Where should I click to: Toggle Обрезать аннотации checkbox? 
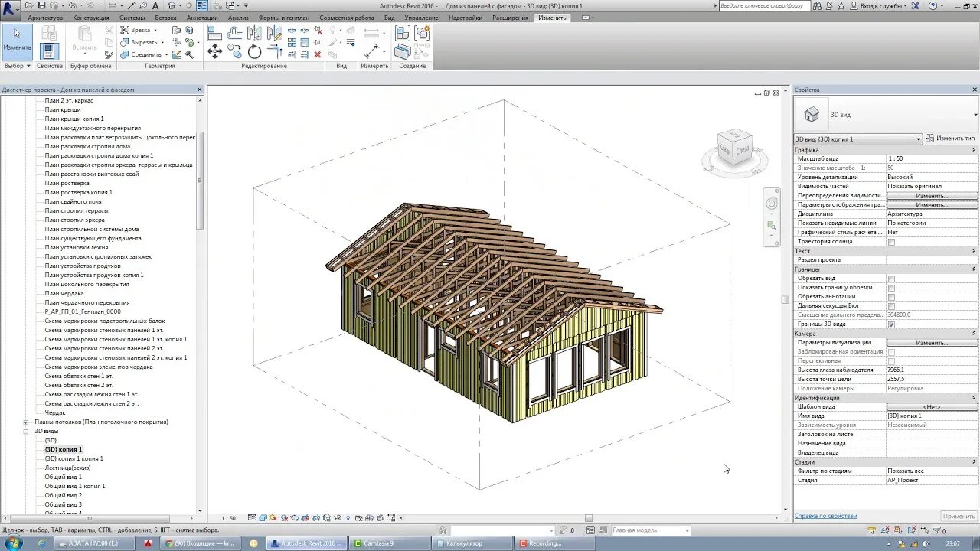click(891, 297)
